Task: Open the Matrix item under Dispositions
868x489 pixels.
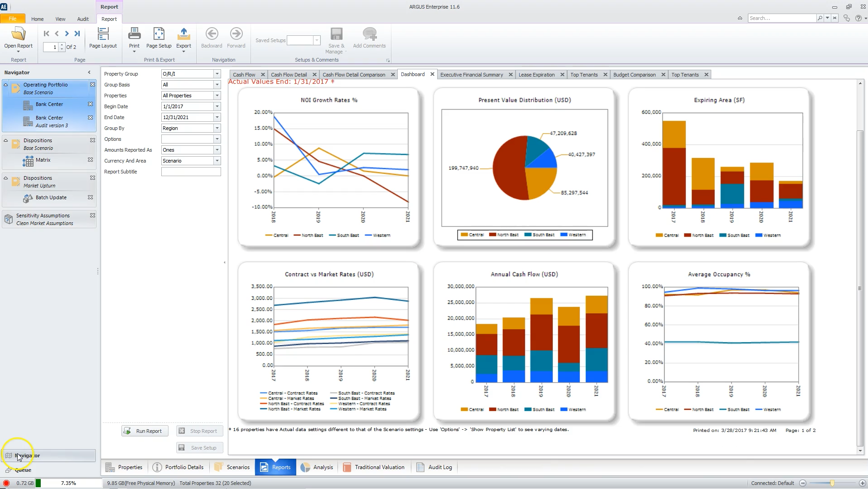Action: click(43, 160)
